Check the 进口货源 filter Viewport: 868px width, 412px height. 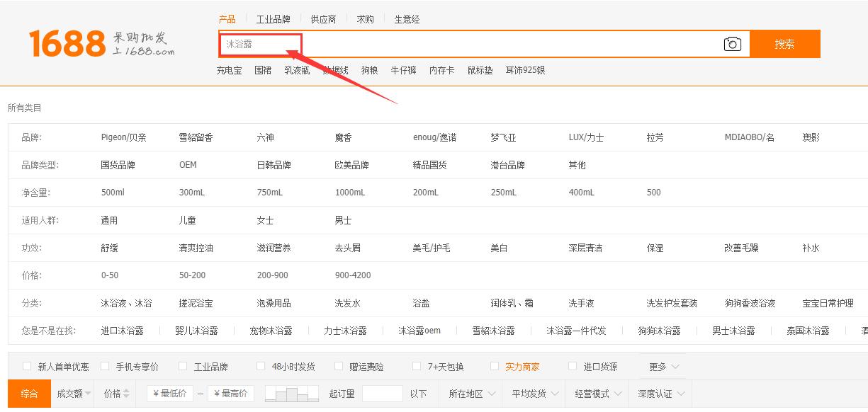tap(573, 366)
